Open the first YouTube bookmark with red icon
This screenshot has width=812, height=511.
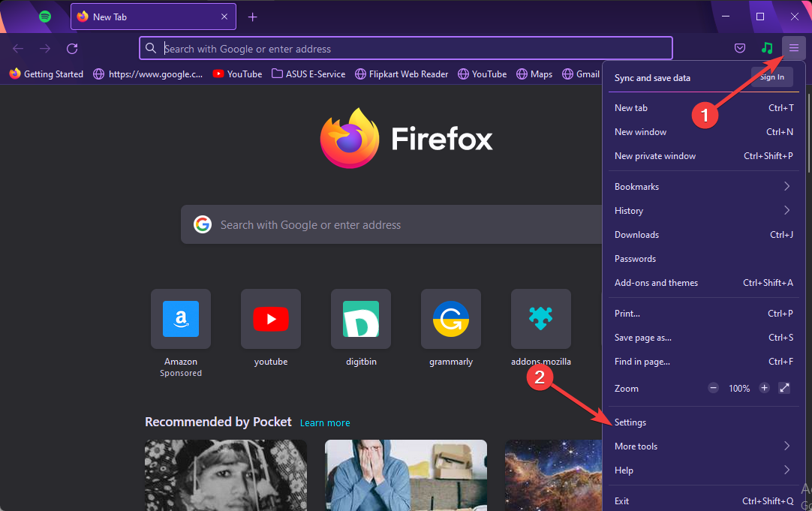click(237, 74)
